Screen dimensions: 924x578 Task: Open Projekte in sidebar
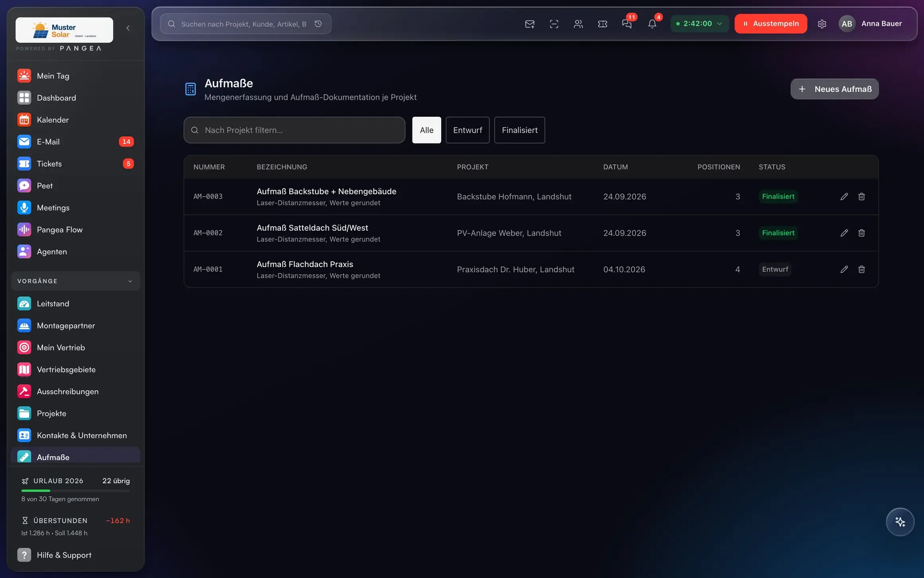coord(75,413)
